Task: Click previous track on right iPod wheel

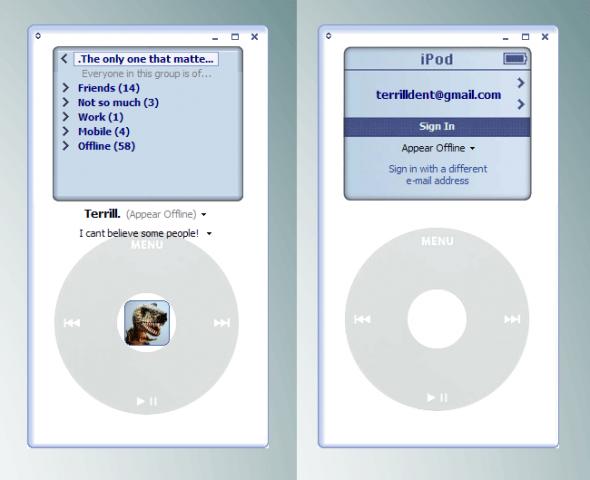Action: tap(362, 319)
